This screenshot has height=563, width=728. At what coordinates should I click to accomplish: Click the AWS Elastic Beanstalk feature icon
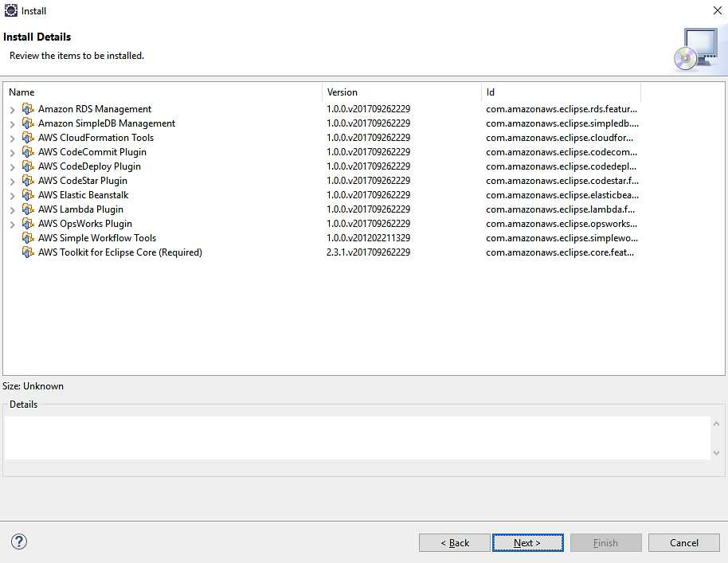(28, 195)
